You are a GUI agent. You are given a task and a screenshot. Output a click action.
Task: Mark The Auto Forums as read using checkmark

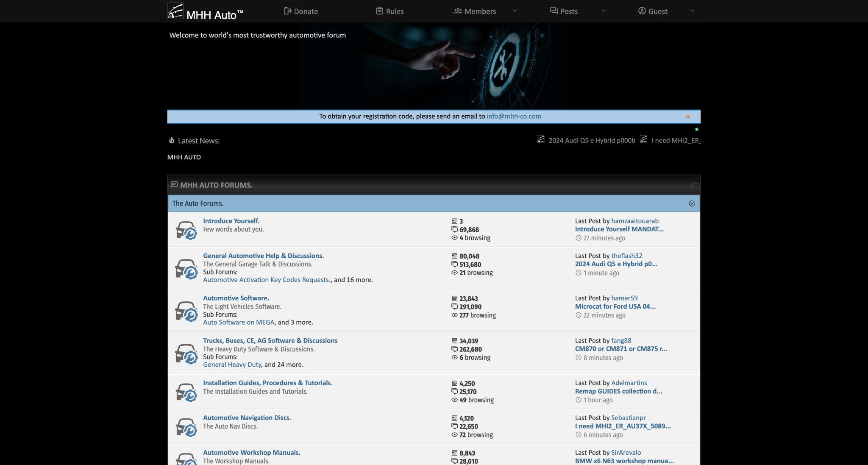(x=692, y=203)
